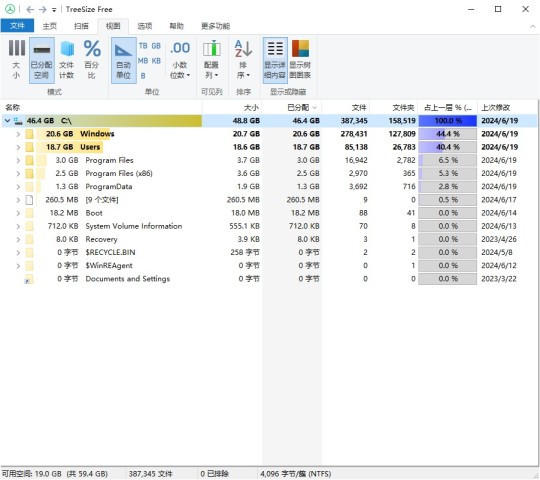
Task: Toggle show details (显示详细内容)
Action: click(x=275, y=60)
